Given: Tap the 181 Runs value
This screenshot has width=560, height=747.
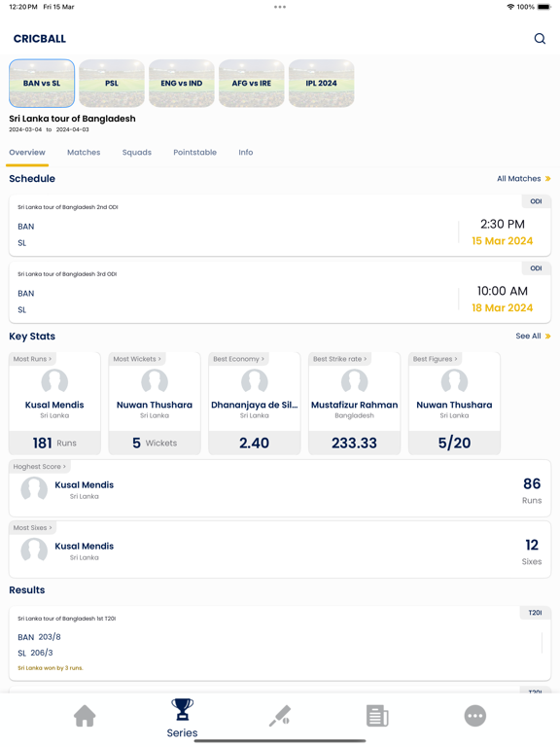Looking at the screenshot, I should click(x=54, y=444).
